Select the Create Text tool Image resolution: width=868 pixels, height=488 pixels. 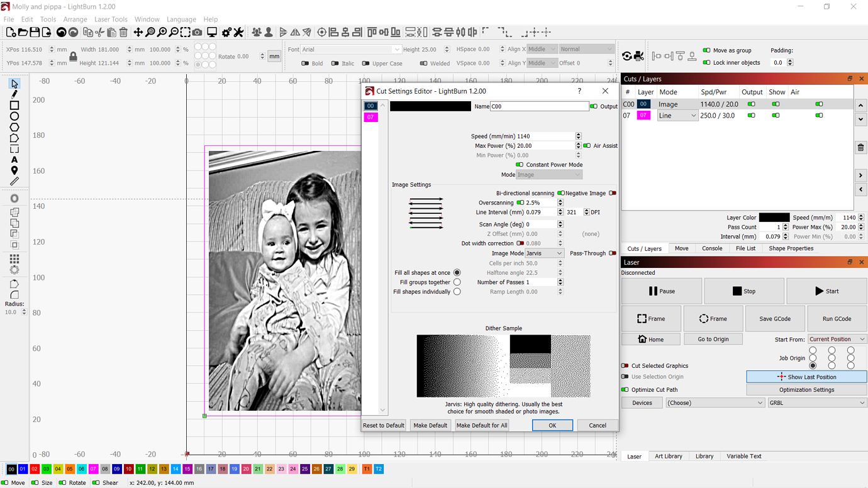click(x=14, y=160)
